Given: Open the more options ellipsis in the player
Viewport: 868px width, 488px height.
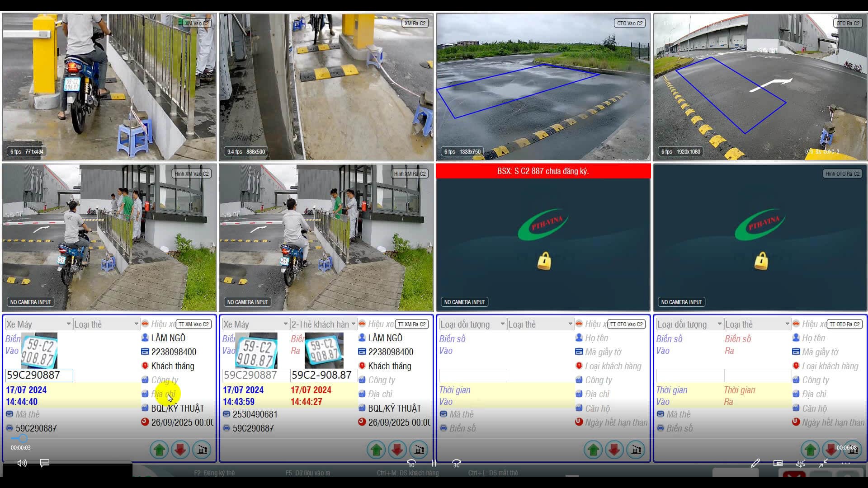Looking at the screenshot, I should 846,464.
